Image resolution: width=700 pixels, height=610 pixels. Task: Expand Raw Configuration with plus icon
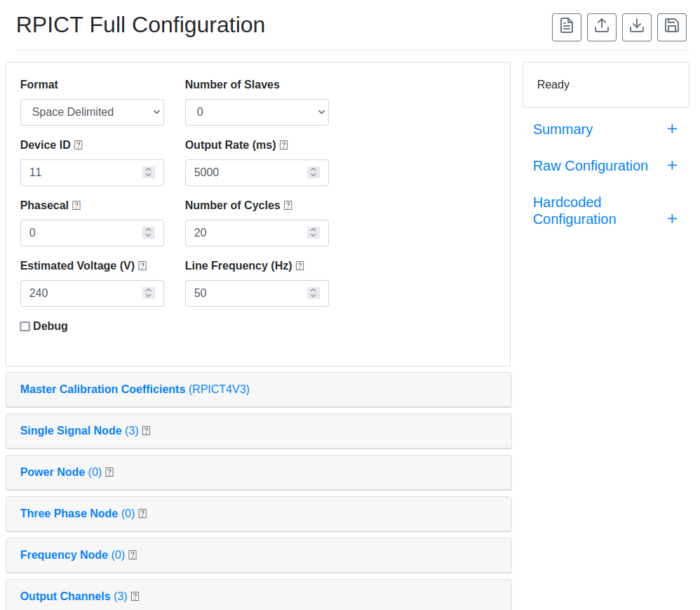pyautogui.click(x=672, y=166)
